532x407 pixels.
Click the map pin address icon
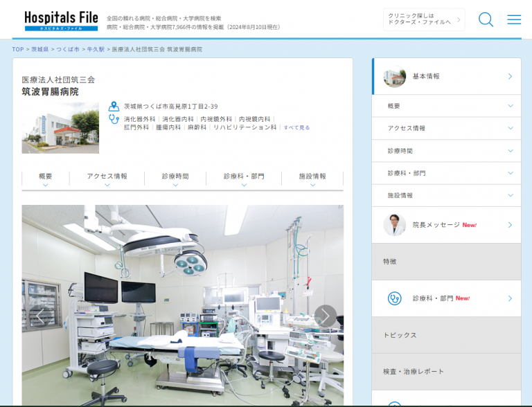click(x=114, y=107)
